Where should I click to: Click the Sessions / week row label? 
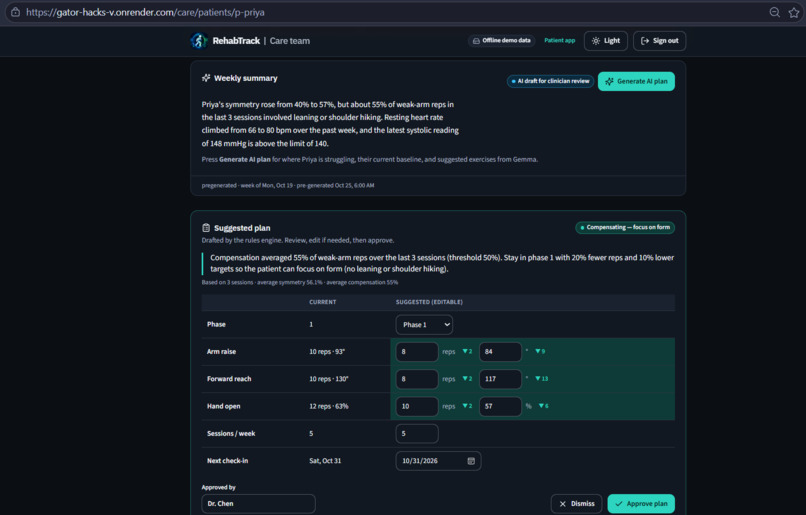pos(231,434)
